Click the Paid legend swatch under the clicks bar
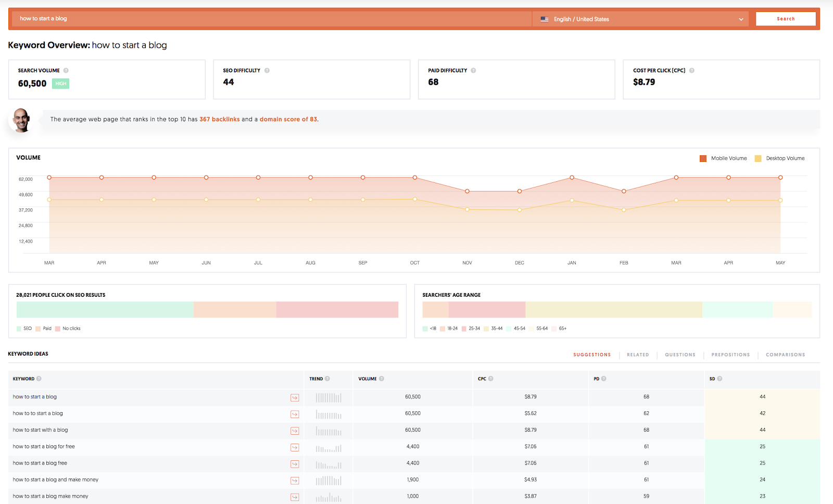The image size is (833, 504). pos(38,329)
